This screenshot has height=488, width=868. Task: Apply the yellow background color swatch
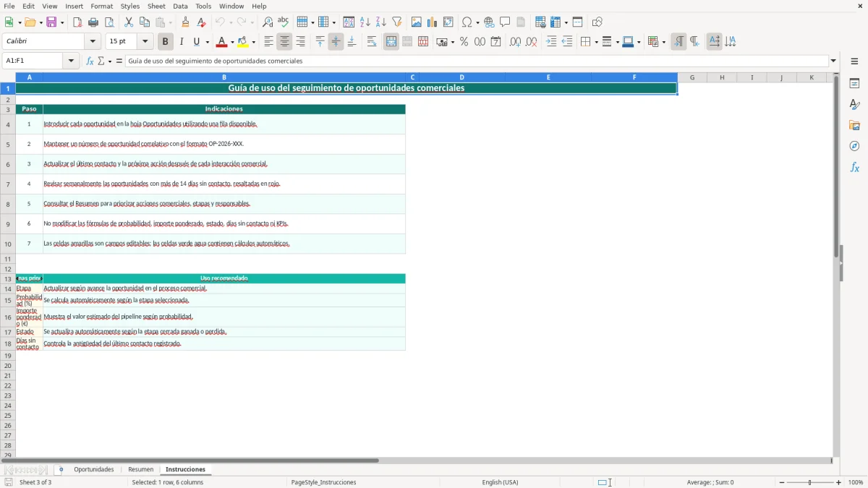[243, 42]
